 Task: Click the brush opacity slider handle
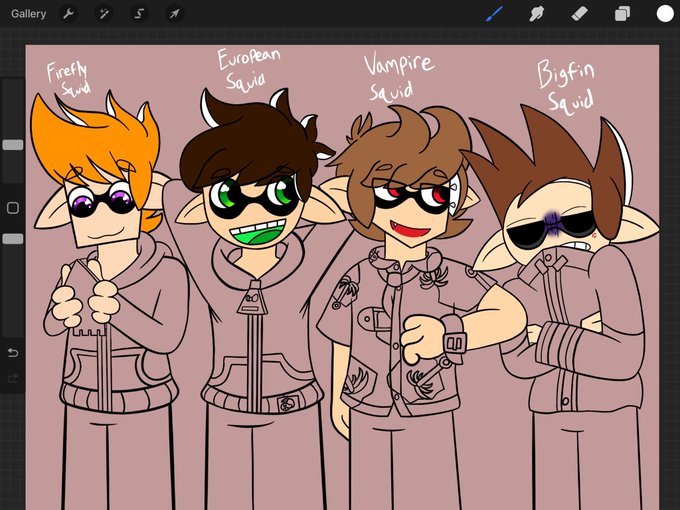(x=13, y=239)
